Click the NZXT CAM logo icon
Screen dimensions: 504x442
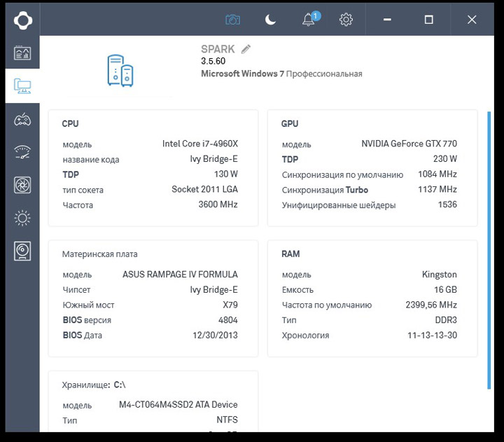pyautogui.click(x=23, y=20)
